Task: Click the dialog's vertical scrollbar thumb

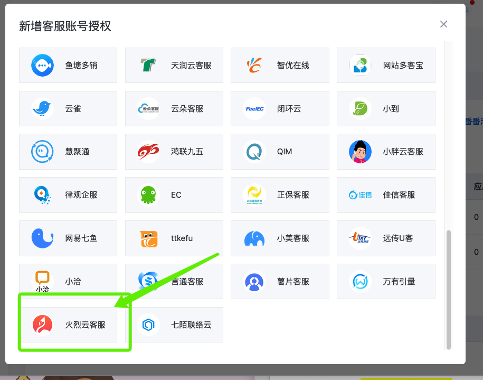Action: 449,289
